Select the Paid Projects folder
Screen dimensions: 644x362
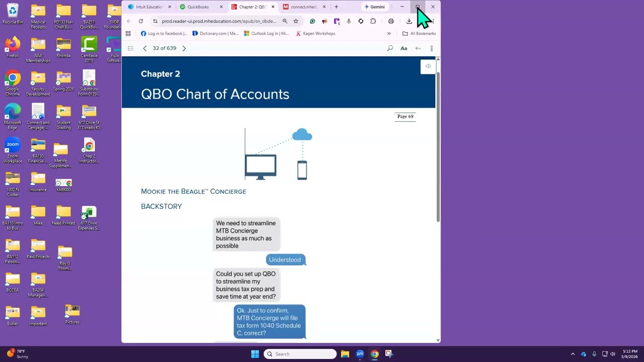coord(38,249)
